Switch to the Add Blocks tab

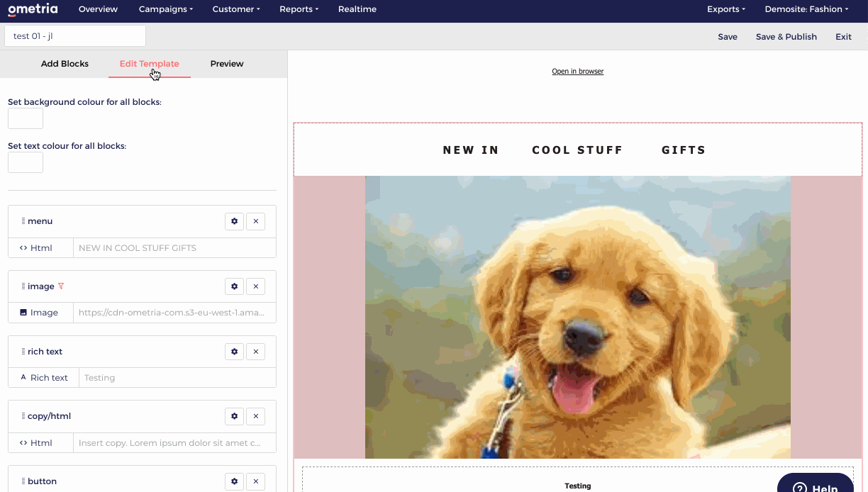point(65,64)
